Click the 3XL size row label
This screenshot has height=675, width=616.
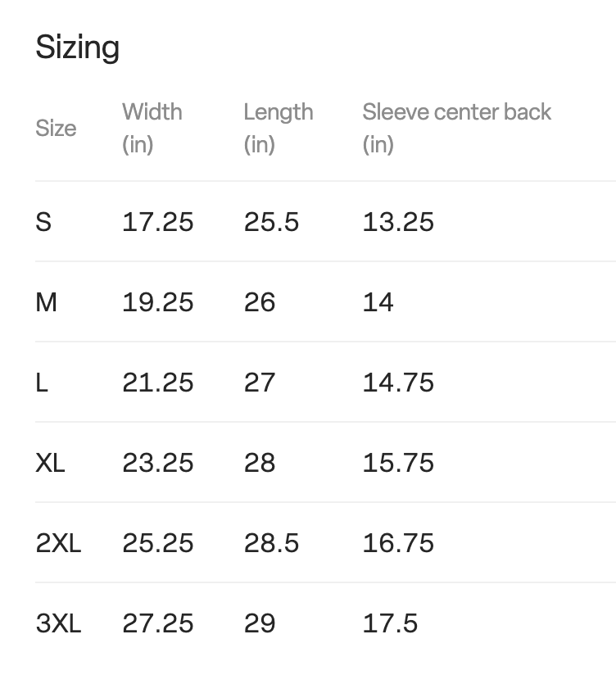click(58, 623)
